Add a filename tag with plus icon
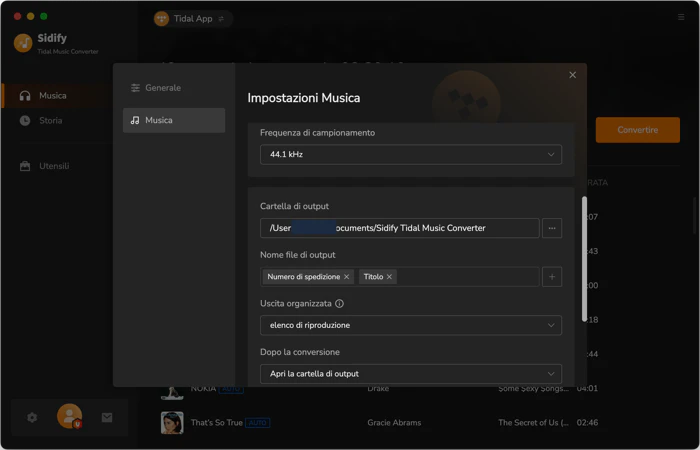Viewport: 700px width, 450px height. (552, 277)
